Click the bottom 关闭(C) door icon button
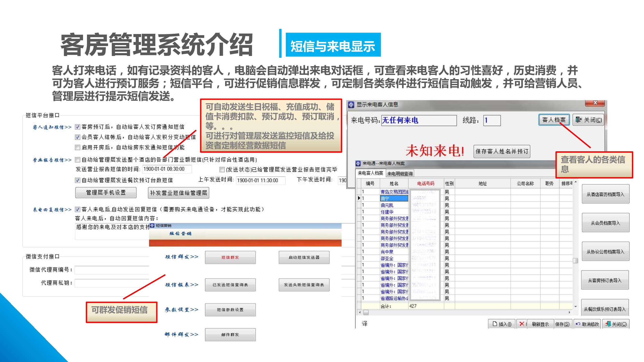The width and height of the screenshot is (644, 362). pyautogui.click(x=608, y=324)
